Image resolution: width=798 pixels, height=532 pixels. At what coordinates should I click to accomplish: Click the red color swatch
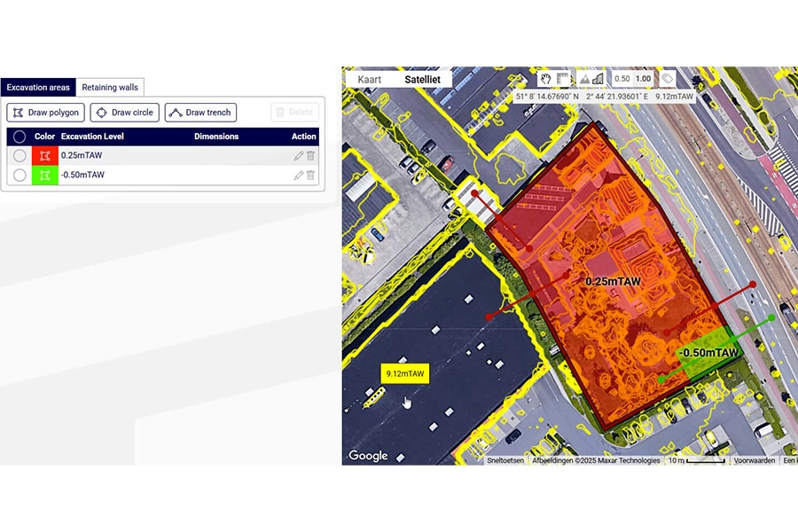[44, 156]
